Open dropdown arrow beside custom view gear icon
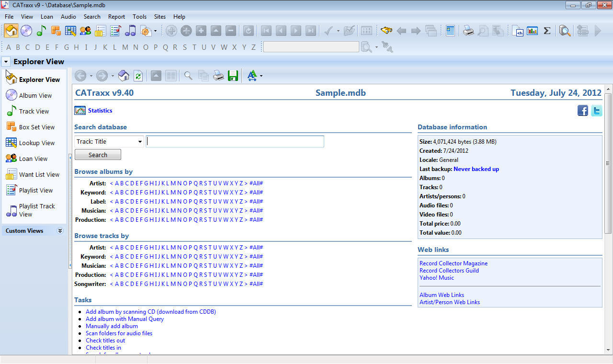The width and height of the screenshot is (613, 364). [x=155, y=31]
